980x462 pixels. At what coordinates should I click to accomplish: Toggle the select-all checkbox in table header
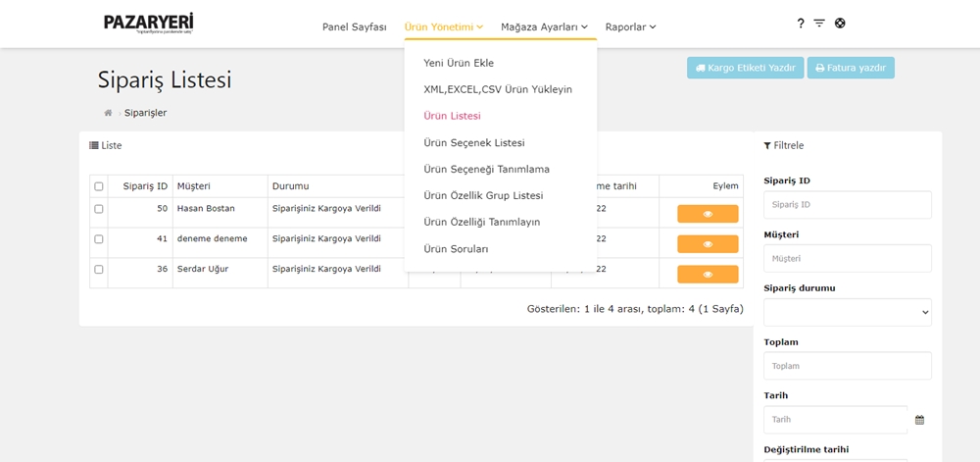pyautogui.click(x=99, y=186)
